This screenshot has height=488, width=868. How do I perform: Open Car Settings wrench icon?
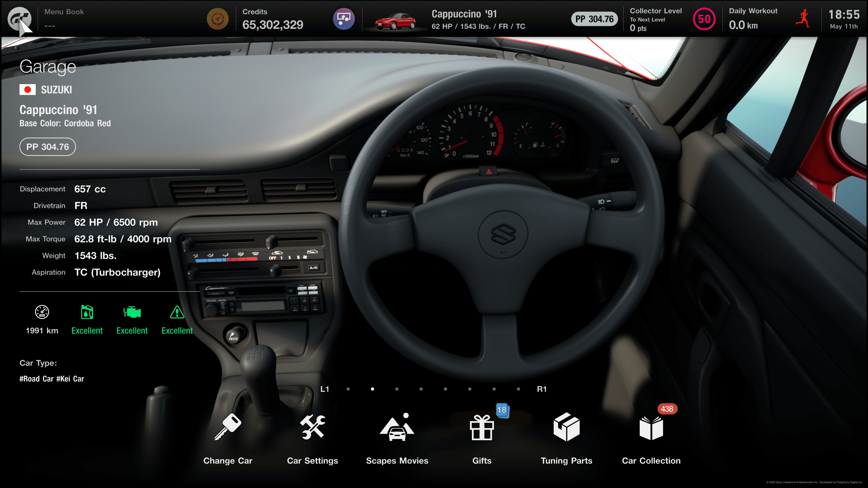(313, 427)
